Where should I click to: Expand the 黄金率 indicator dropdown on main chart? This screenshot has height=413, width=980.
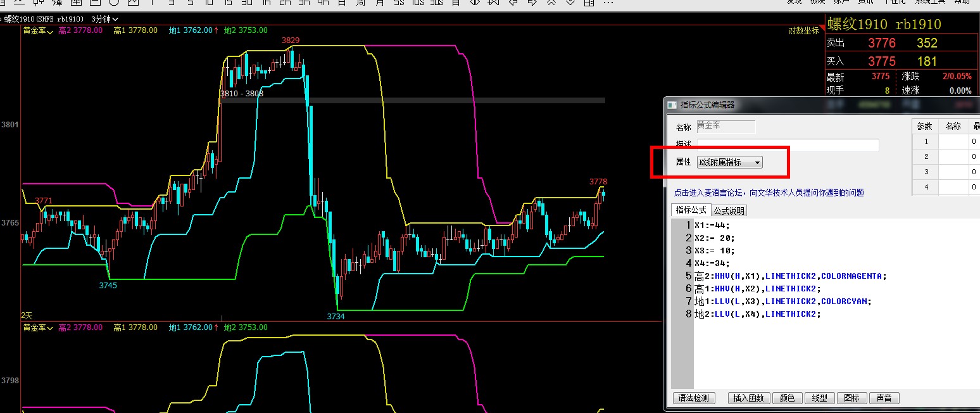point(38,30)
